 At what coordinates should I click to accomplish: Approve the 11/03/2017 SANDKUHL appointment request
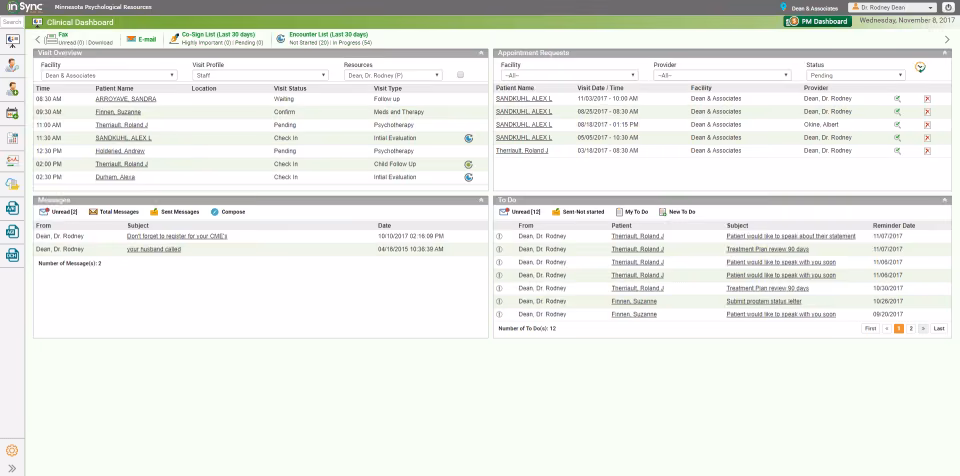coord(898,99)
